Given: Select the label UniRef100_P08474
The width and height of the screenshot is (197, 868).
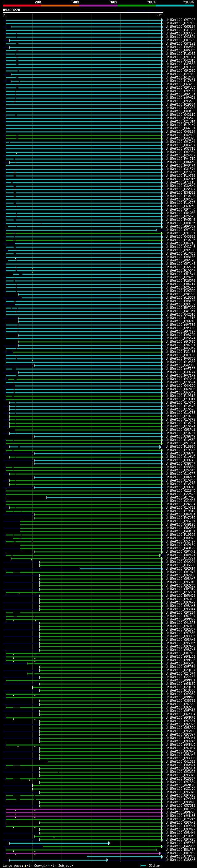Looking at the screenshot, I should (x=180, y=165).
